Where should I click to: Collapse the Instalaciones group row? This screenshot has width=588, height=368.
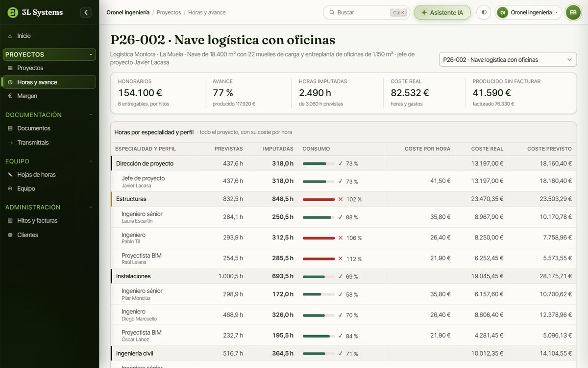coord(343,276)
